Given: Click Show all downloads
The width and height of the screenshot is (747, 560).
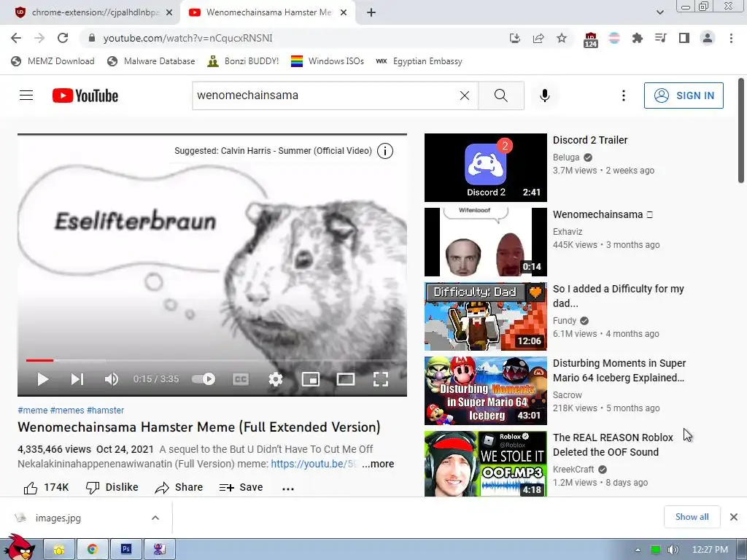Looking at the screenshot, I should tap(692, 517).
